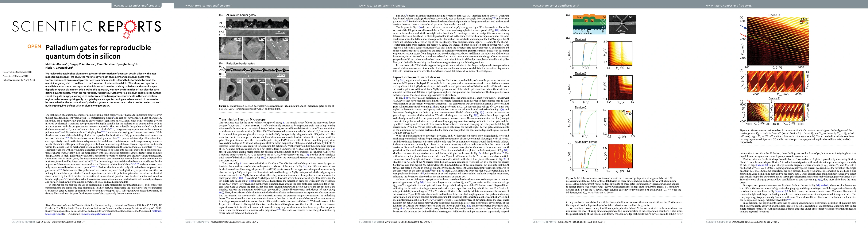Click the nature.com/scientificreports header on page one
The image size is (868, 228).
click(x=137, y=6)
